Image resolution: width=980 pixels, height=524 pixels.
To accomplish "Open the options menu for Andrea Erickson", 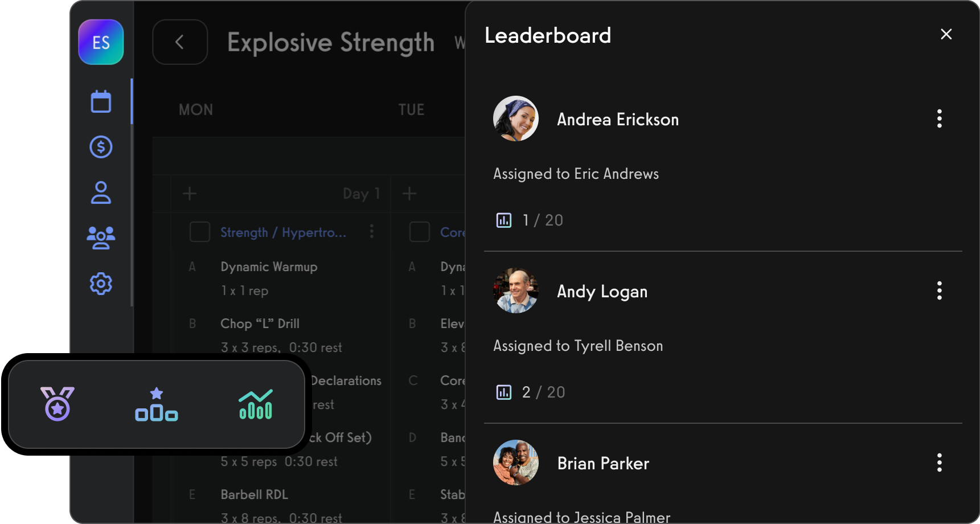I will (939, 118).
